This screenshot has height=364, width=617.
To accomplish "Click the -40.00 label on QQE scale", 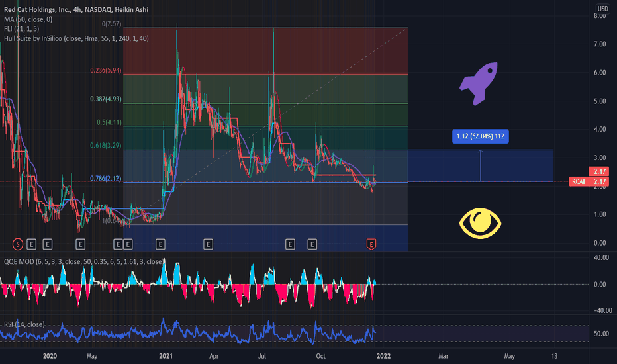I will [602, 310].
